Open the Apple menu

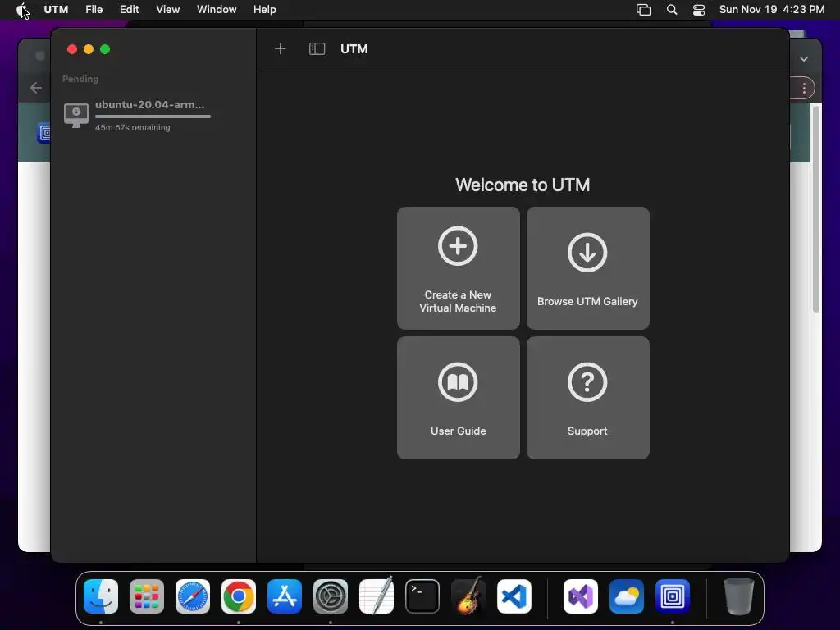tap(22, 10)
